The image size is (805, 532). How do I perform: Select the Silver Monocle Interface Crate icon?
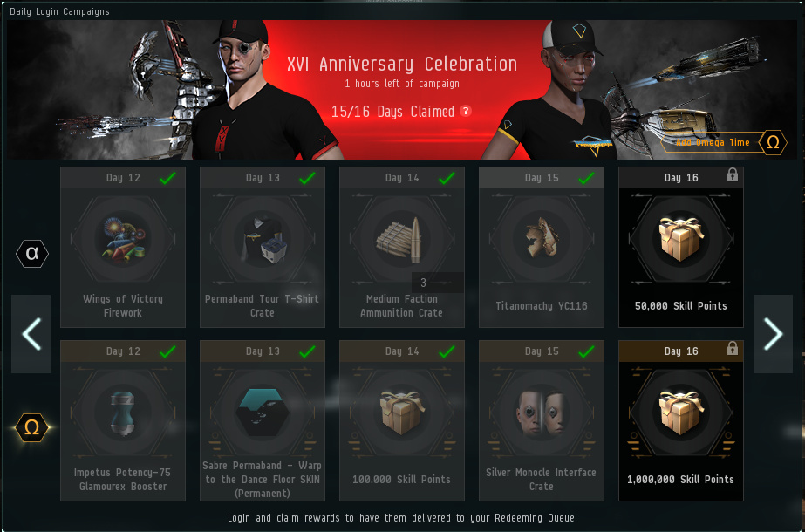click(x=542, y=413)
